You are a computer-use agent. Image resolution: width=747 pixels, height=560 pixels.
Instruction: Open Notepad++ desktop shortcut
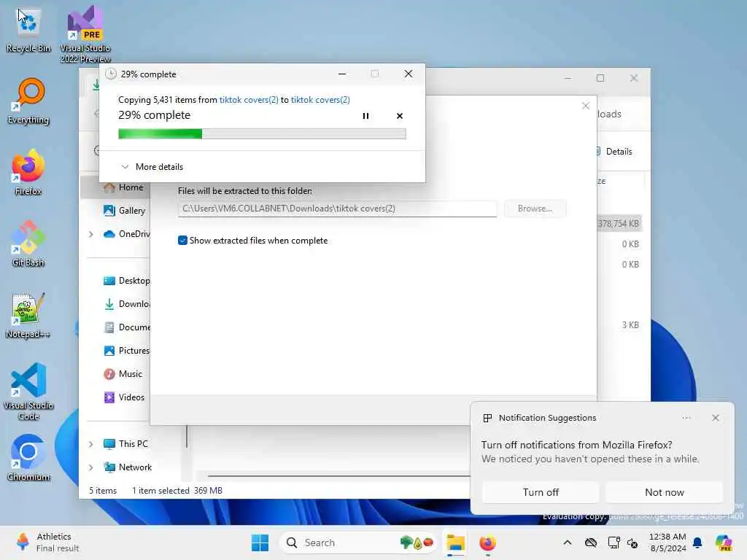click(28, 315)
